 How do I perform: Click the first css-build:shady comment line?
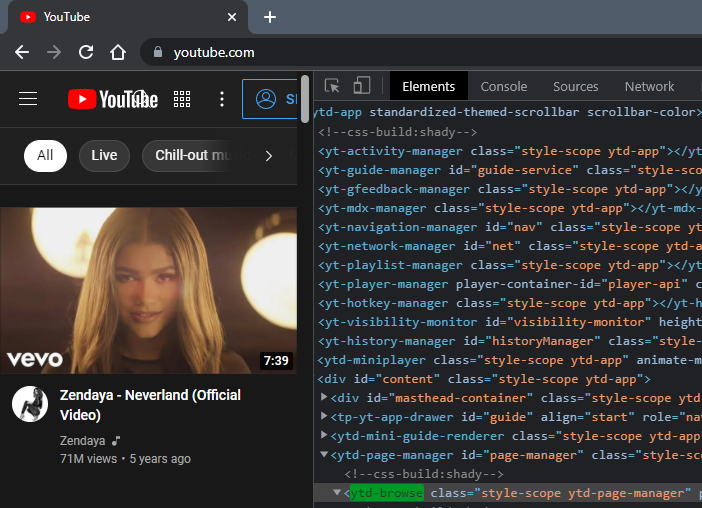(x=398, y=132)
